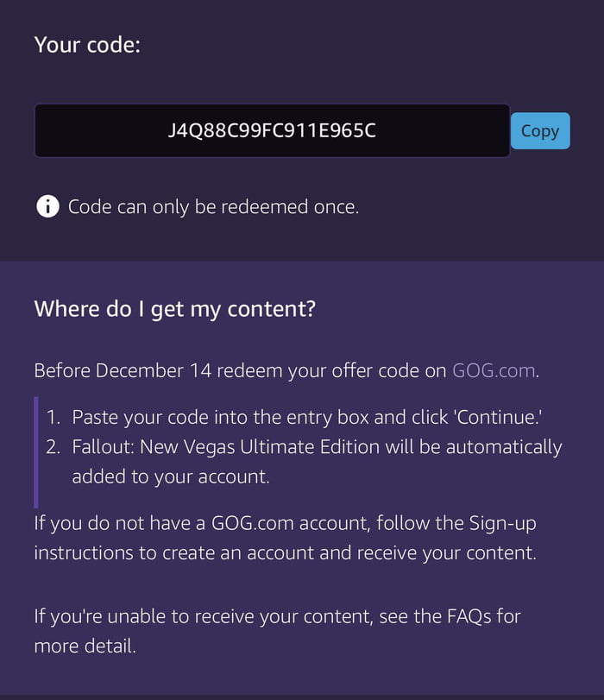Click the purple bar beside the steps

[36, 451]
